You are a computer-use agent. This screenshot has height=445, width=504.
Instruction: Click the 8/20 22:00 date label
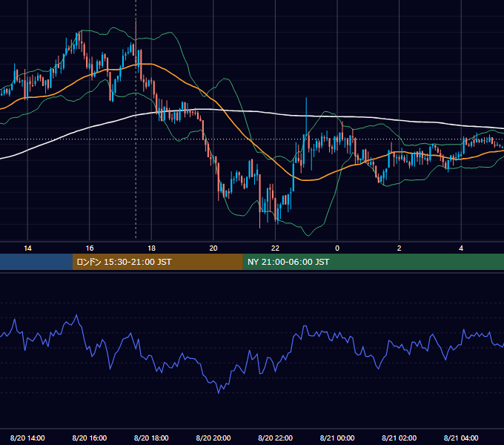tap(276, 438)
